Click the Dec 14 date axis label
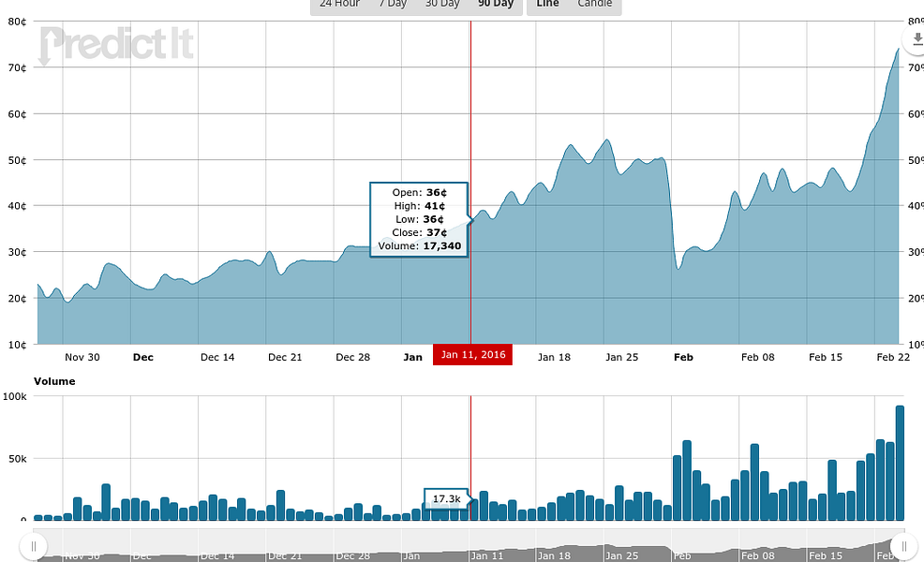This screenshot has height=562, width=924. tap(217, 357)
